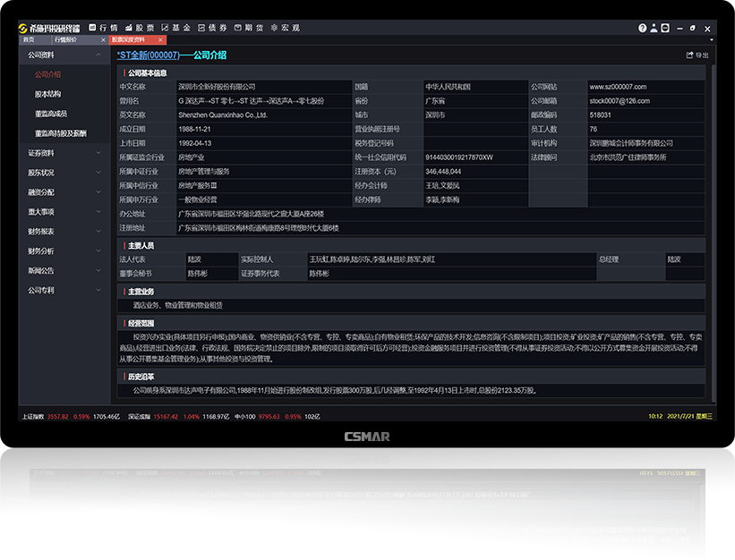Open the 行情 (Quotes) toolbar icon
Image resolution: width=735 pixels, height=560 pixels.
(104, 27)
